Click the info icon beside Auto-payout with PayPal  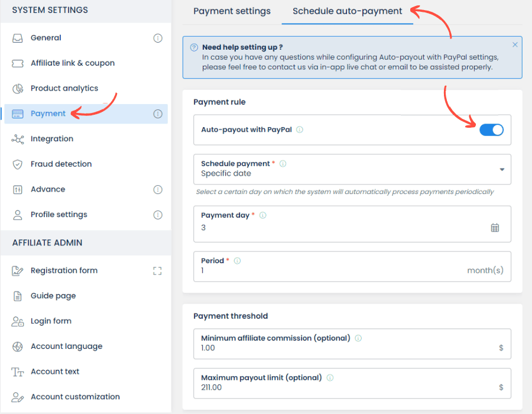300,130
